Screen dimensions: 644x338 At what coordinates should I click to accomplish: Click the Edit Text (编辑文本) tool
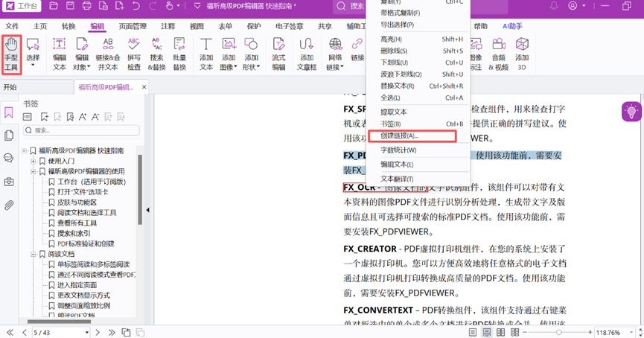tap(60, 54)
